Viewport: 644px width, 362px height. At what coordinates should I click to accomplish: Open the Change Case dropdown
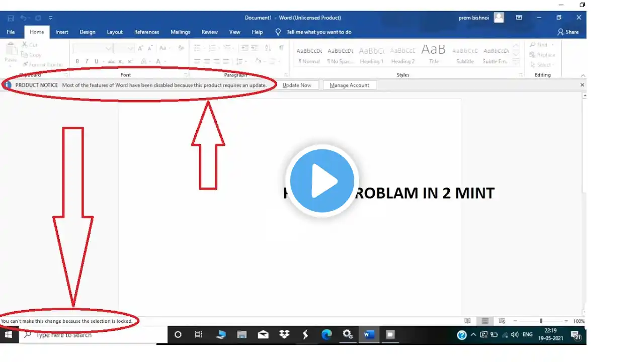click(165, 48)
